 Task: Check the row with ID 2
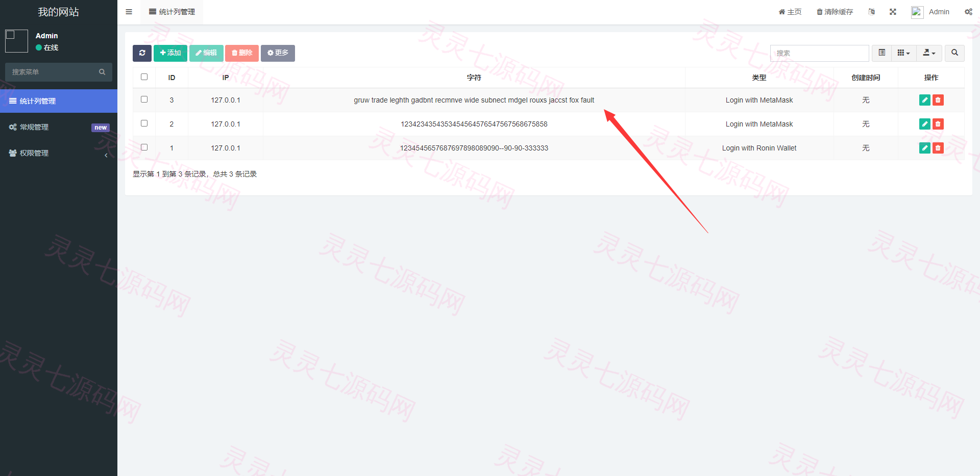(x=144, y=123)
